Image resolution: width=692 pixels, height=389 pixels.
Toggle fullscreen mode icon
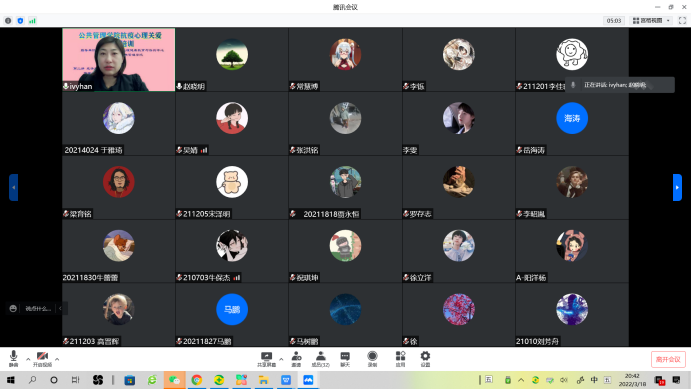coord(682,21)
